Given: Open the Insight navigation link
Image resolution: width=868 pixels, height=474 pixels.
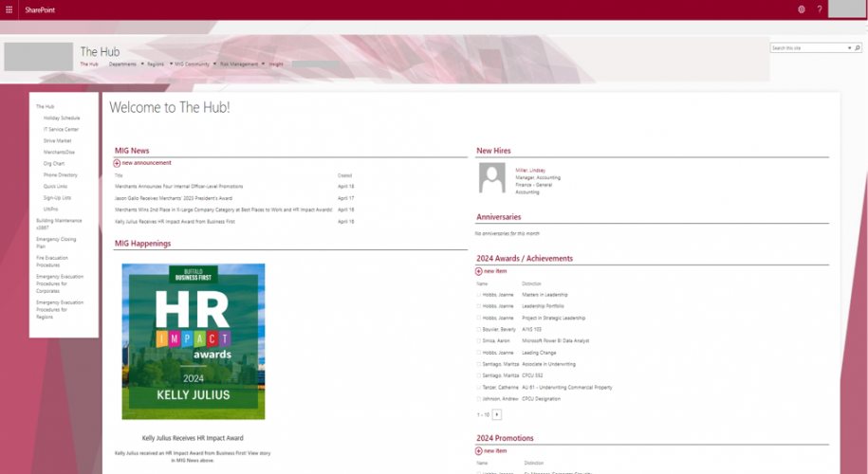Looking at the screenshot, I should click(276, 64).
